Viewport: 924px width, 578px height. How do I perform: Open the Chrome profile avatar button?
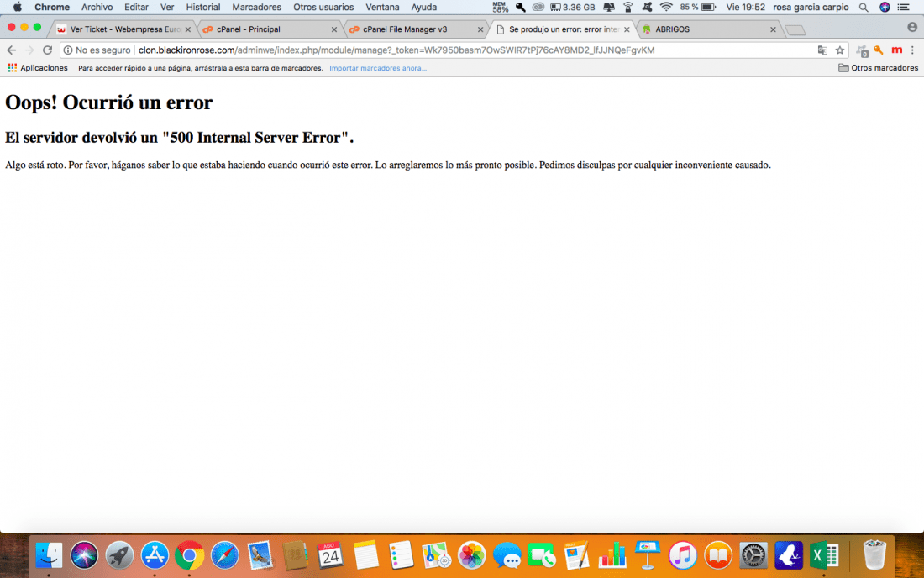coord(912,27)
